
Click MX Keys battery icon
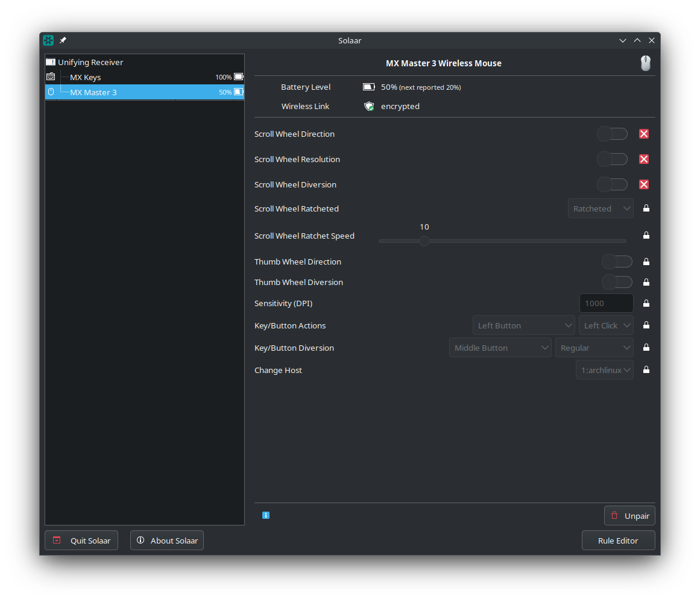coord(239,77)
